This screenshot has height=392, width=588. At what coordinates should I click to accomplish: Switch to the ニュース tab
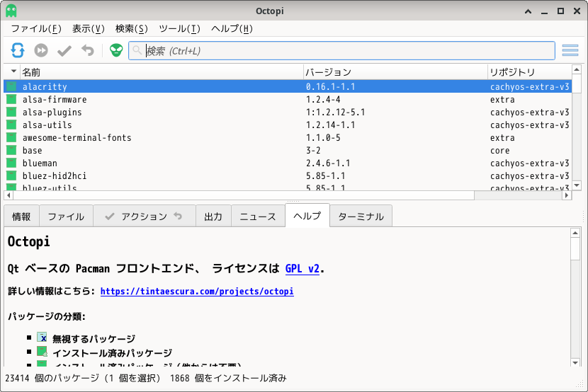[x=258, y=216]
